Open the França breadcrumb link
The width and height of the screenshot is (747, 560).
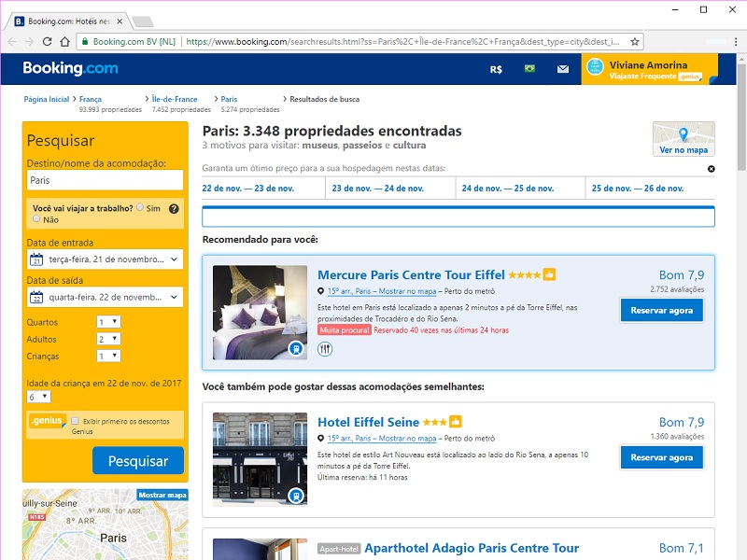coord(90,99)
